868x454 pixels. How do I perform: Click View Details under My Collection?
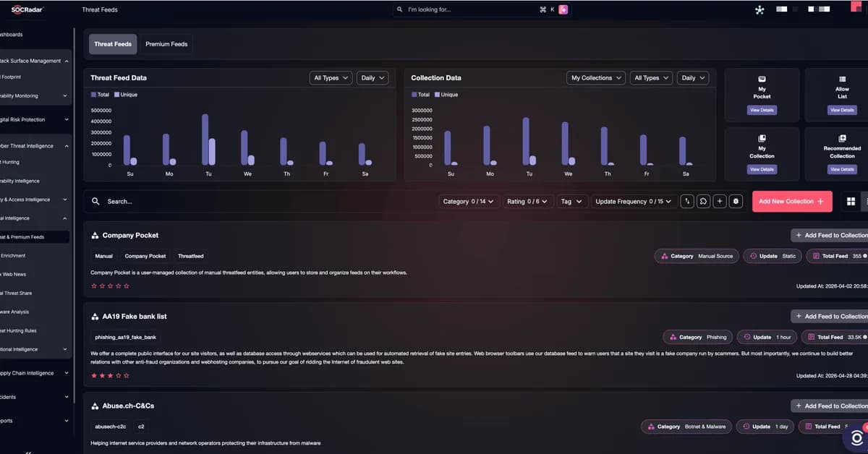(762, 169)
